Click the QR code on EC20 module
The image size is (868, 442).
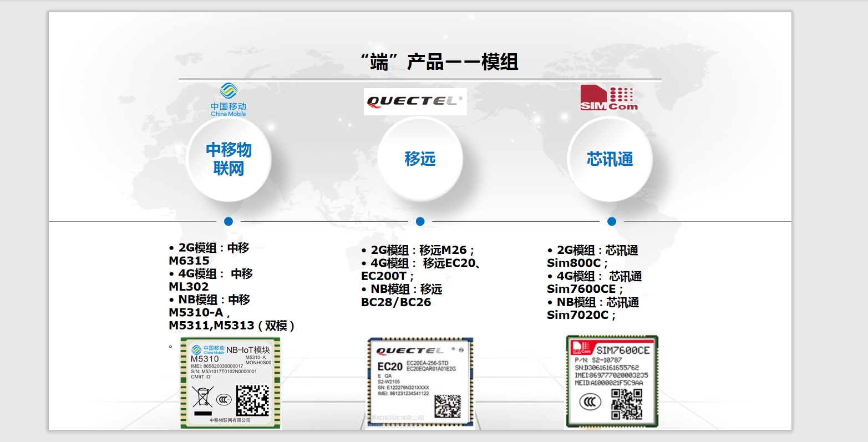click(447, 406)
